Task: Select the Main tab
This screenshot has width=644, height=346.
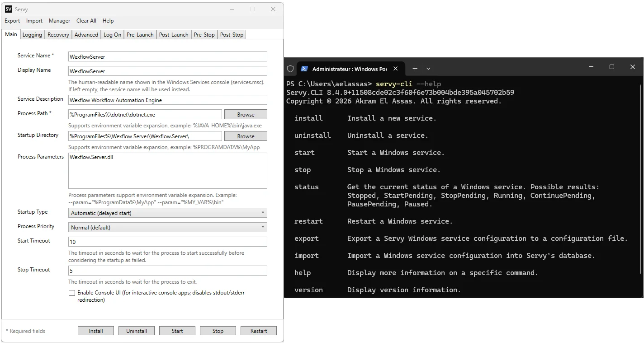Action: (x=11, y=34)
